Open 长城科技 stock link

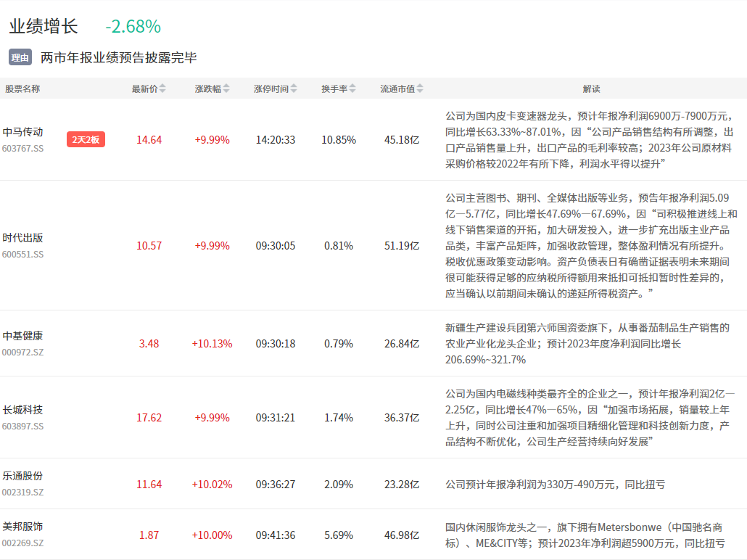pyautogui.click(x=22, y=410)
